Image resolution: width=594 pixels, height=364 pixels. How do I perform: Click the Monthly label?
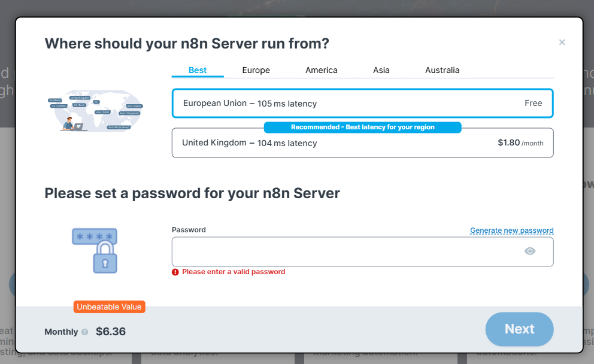(61, 332)
